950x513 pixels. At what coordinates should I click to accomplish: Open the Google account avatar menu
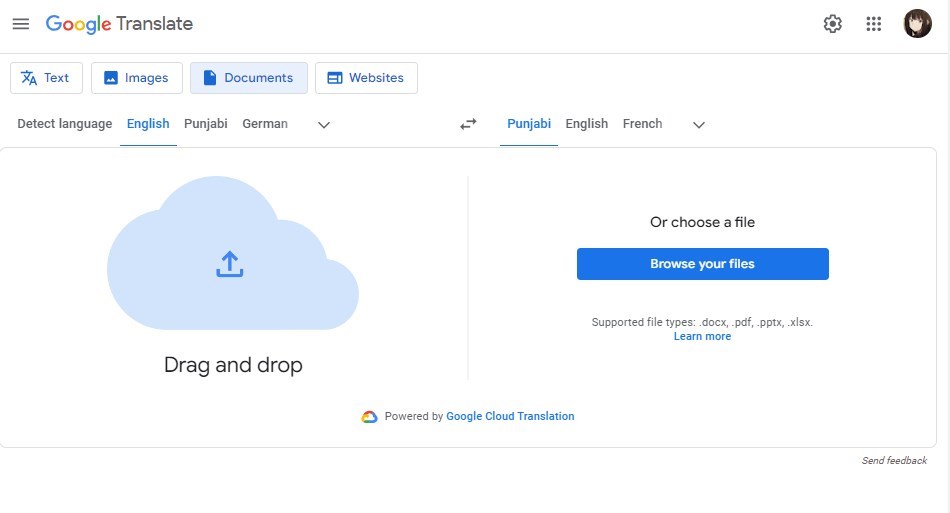pyautogui.click(x=917, y=24)
